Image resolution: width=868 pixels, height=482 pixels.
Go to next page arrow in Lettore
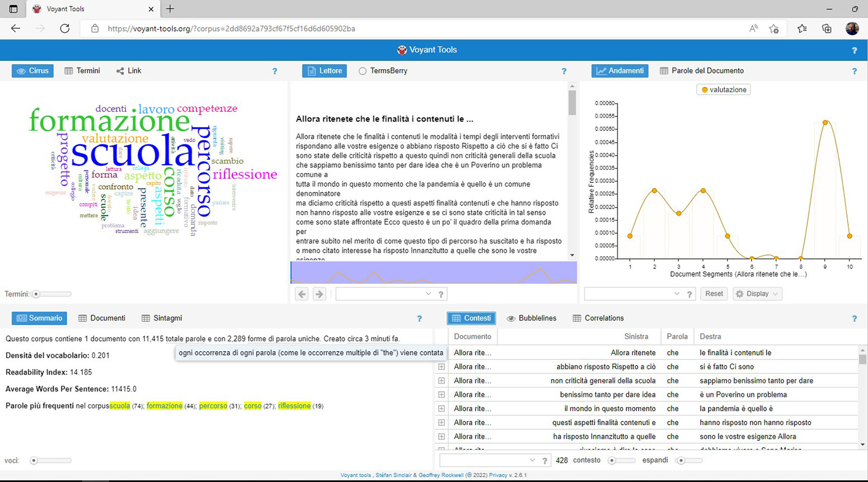[319, 294]
